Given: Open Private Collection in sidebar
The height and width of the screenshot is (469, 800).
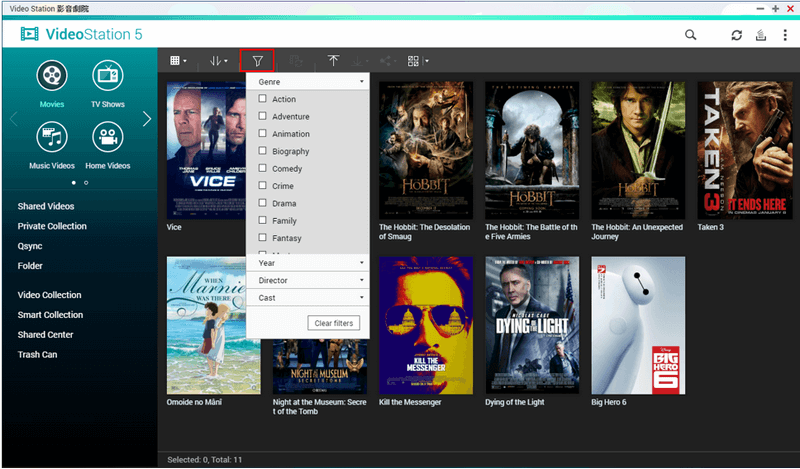Looking at the screenshot, I should tap(52, 226).
